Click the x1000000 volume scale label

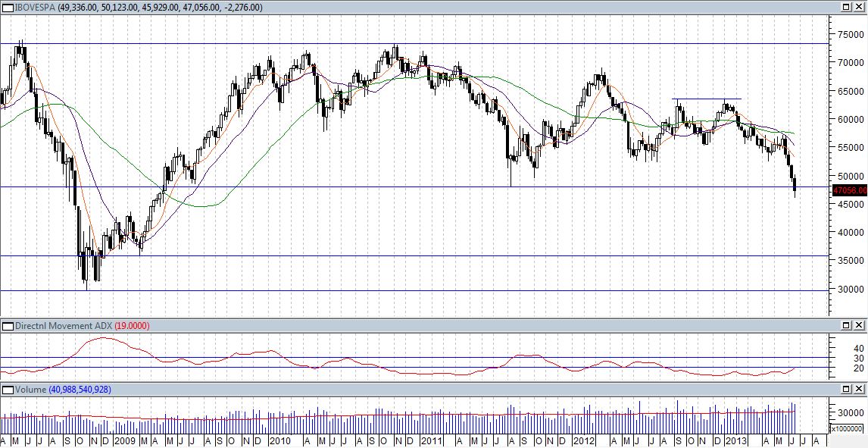[848, 429]
